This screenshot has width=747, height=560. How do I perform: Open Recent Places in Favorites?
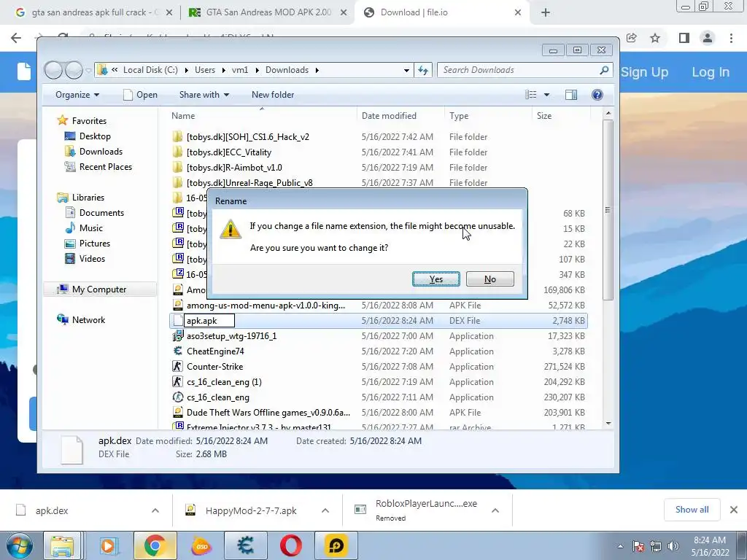coord(105,167)
